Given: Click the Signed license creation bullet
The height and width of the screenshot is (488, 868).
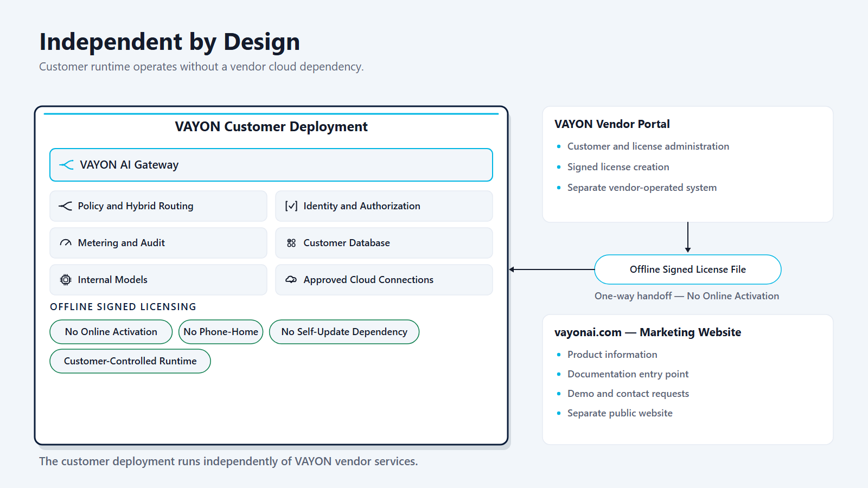Looking at the screenshot, I should click(618, 167).
